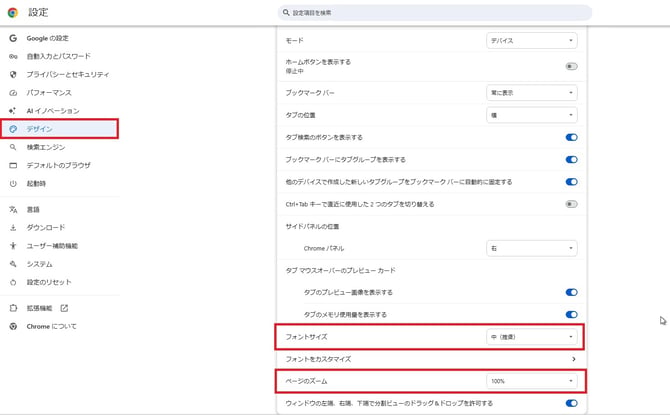
Task: Click the browser window icon for デフォルトのブラウザ
Action: point(13,165)
